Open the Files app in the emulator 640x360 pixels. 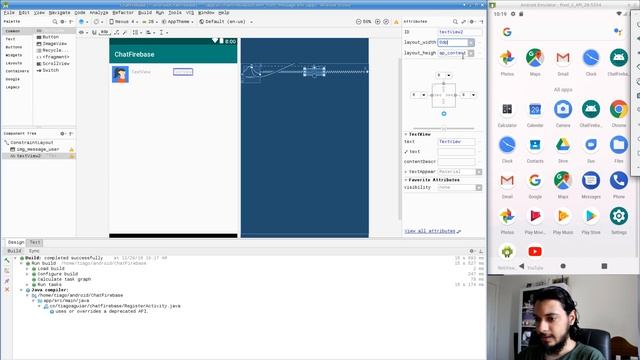point(619,145)
